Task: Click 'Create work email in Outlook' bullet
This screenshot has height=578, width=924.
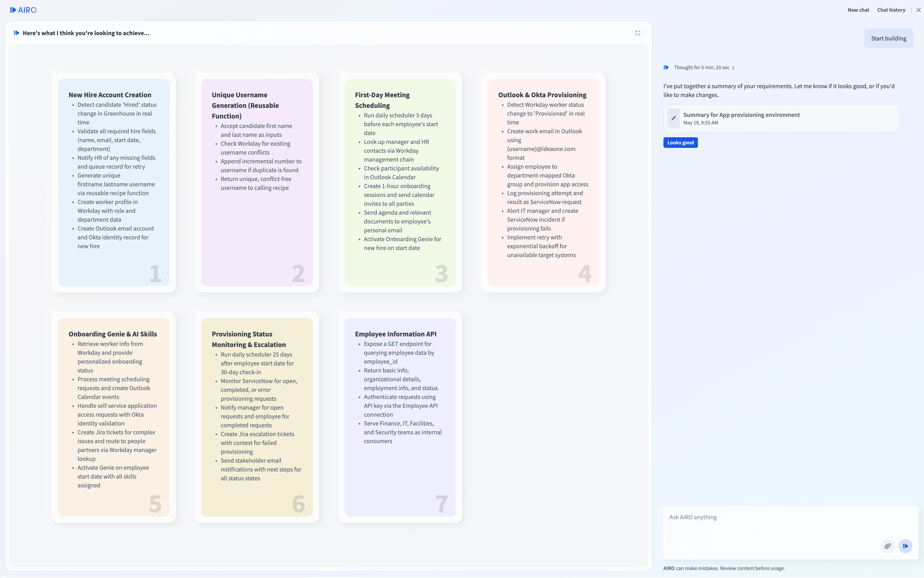Action: 544,144
